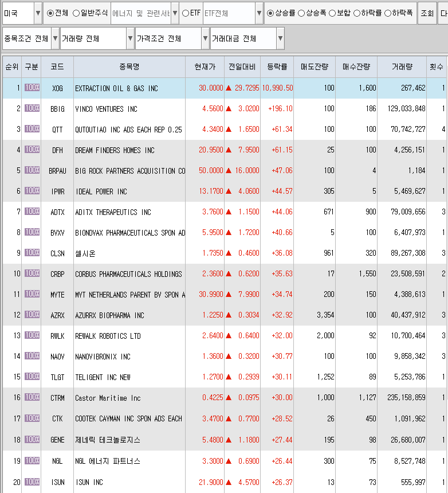Click the 100% margin icon for XOG
This screenshot has width=448, height=493.
[x=32, y=87]
